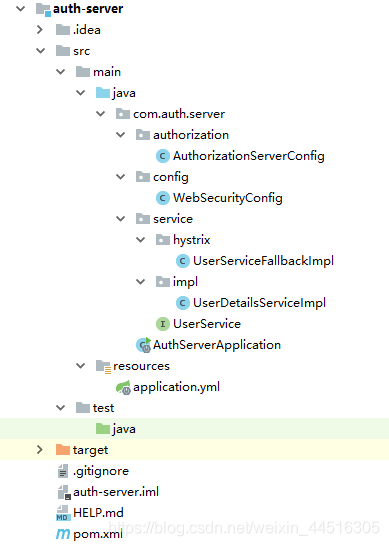The height and width of the screenshot is (546, 389).
Task: Select the com.auth.server package name
Action: coord(179,114)
